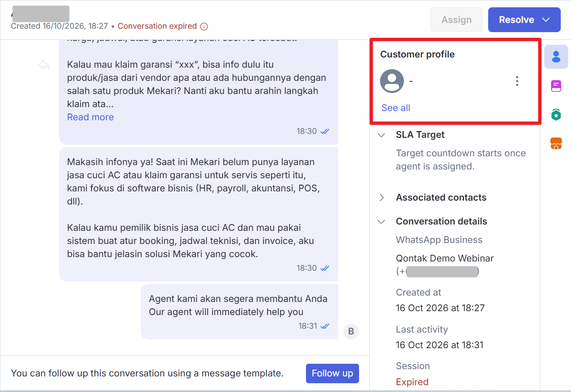Open customer profile three-dot menu
This screenshot has height=392, width=571.
click(517, 81)
